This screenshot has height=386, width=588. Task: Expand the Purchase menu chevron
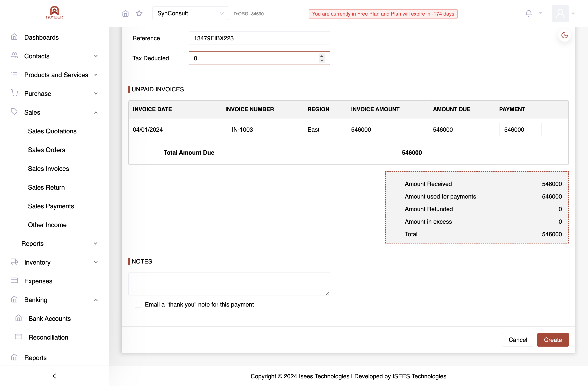click(96, 94)
